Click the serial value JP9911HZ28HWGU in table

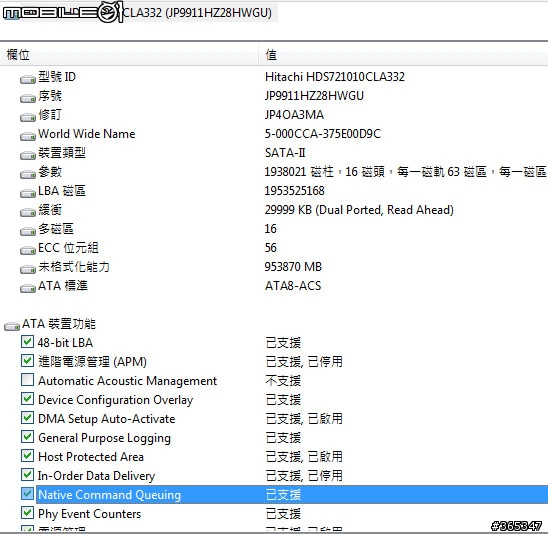click(314, 96)
